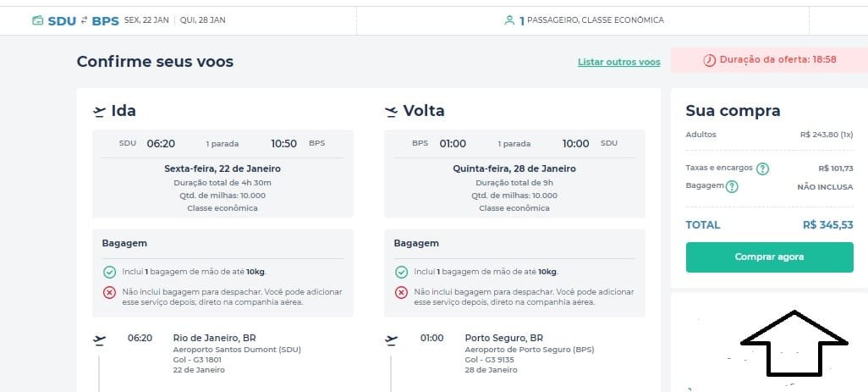
Task: Click the Volta airplane icon
Action: tap(391, 112)
